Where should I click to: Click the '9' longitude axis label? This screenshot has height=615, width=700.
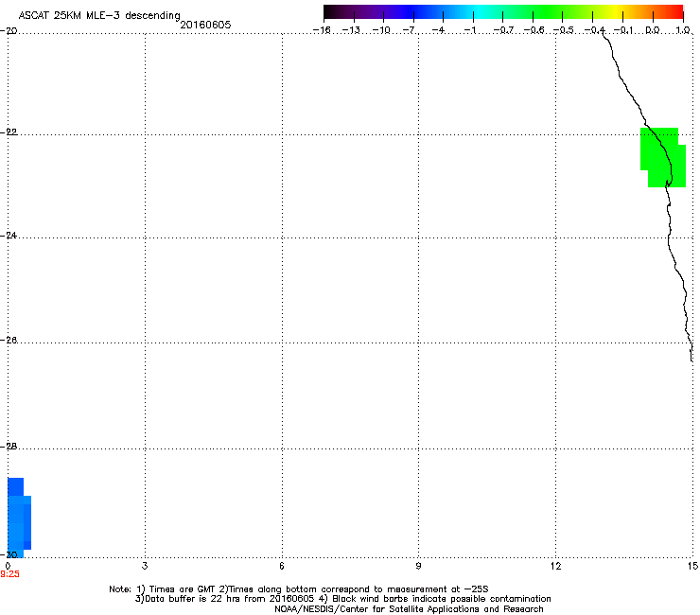pyautogui.click(x=418, y=566)
